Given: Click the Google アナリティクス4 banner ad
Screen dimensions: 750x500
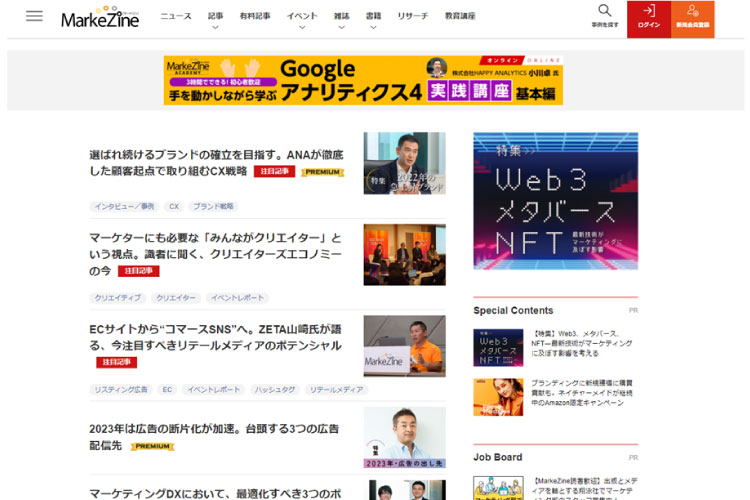Looking at the screenshot, I should coord(363,80).
